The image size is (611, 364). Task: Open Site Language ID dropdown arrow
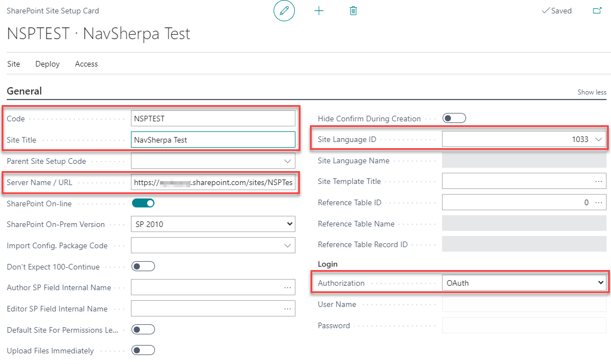tap(599, 139)
